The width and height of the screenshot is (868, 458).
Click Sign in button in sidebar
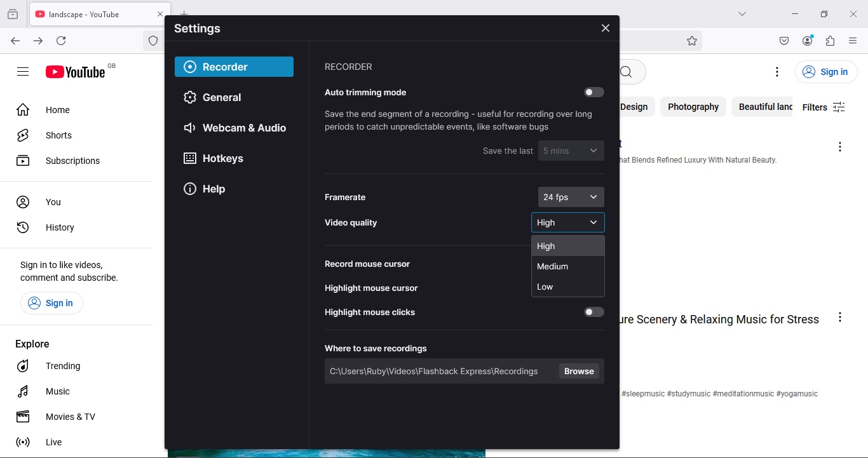coord(51,303)
